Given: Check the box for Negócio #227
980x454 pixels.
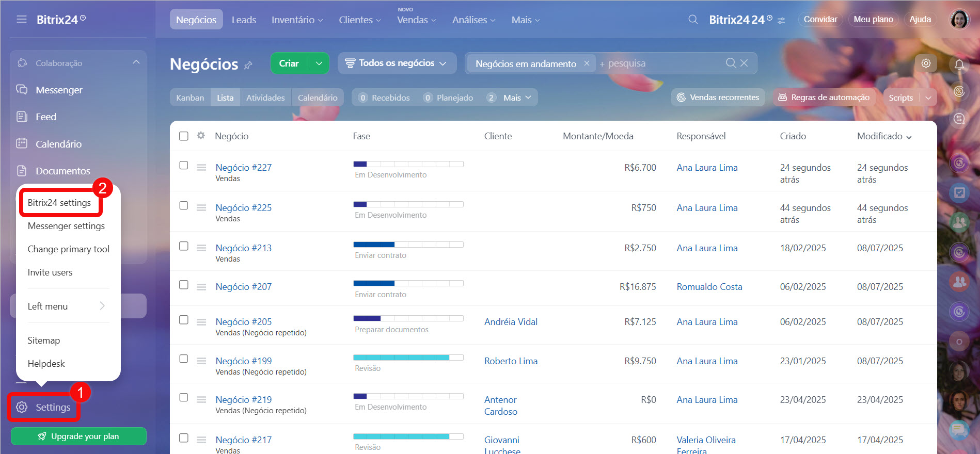Looking at the screenshot, I should point(184,165).
